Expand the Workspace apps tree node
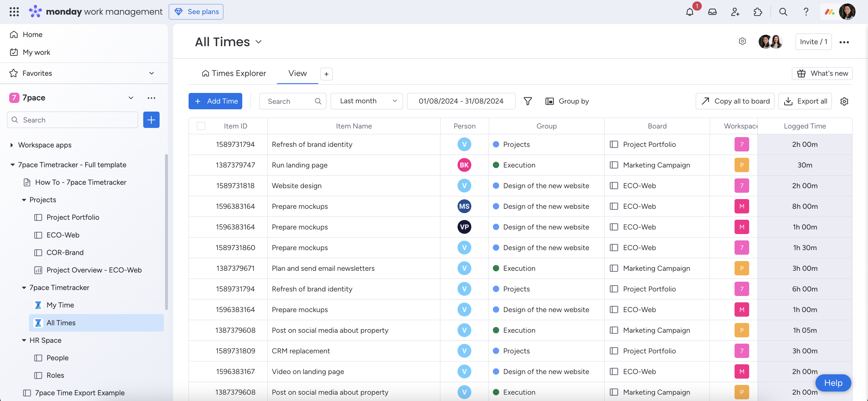868x401 pixels. [12, 145]
